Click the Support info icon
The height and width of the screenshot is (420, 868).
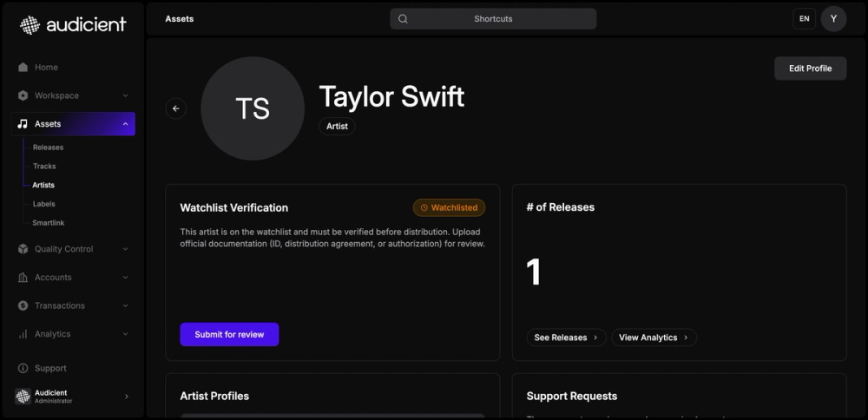[23, 368]
